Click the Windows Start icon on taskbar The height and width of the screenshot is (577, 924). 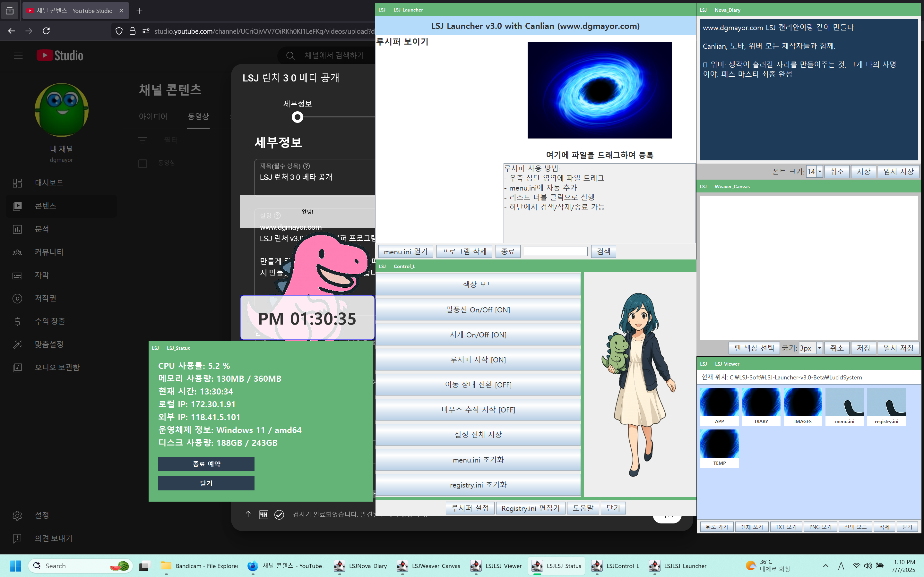tap(15, 565)
